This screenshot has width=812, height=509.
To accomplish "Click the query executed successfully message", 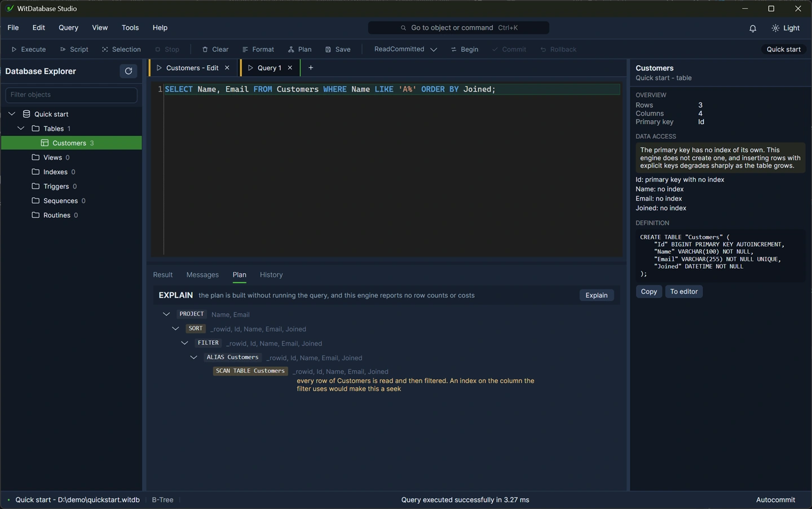I will pyautogui.click(x=465, y=500).
